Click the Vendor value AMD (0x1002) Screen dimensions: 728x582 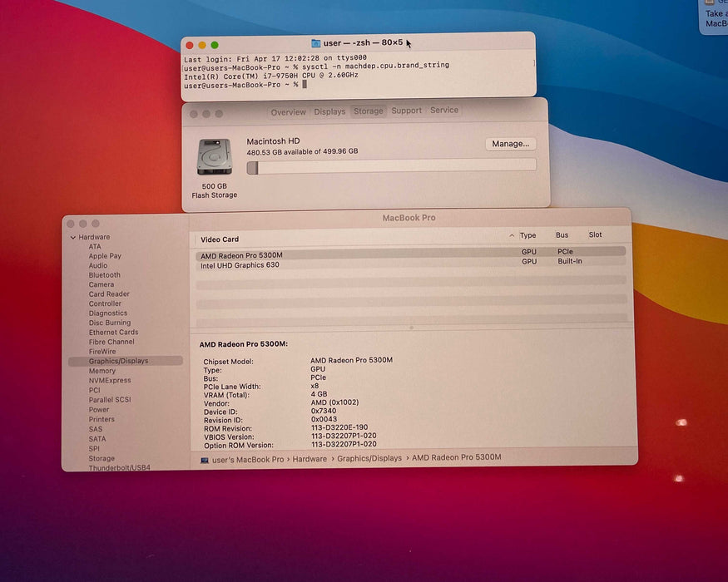pos(334,402)
